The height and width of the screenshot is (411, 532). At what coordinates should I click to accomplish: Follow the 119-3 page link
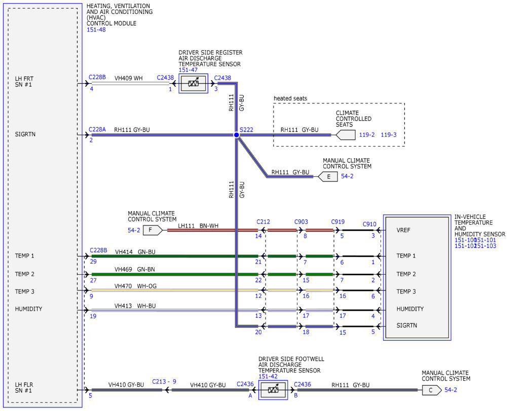pyautogui.click(x=389, y=135)
